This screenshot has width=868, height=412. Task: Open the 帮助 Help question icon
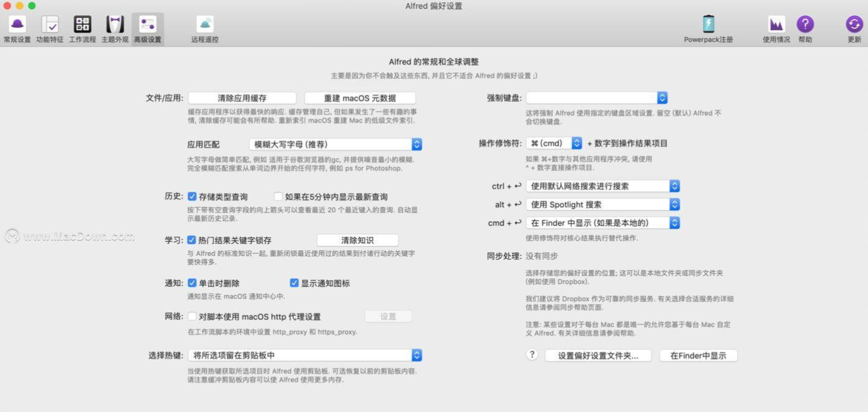[x=805, y=25]
